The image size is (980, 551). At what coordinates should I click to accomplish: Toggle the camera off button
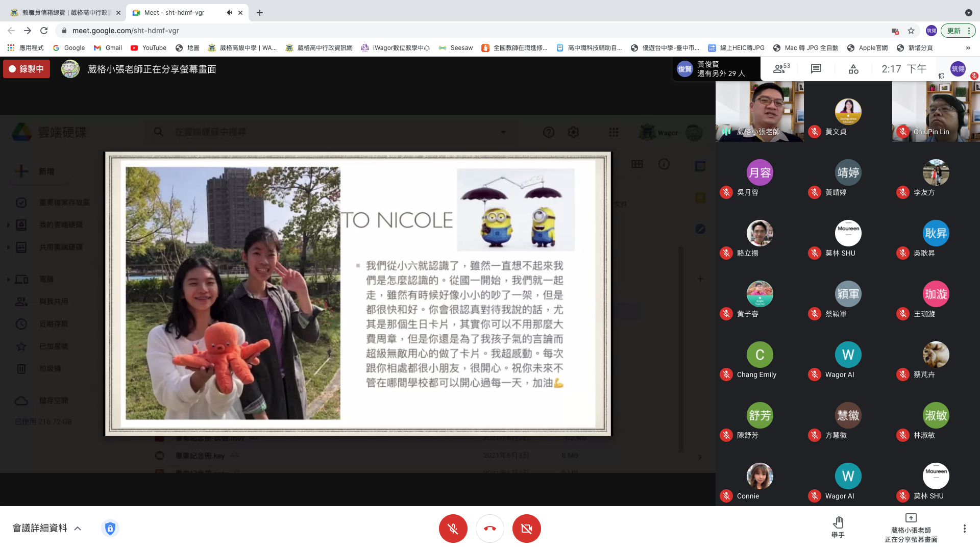[x=526, y=529]
